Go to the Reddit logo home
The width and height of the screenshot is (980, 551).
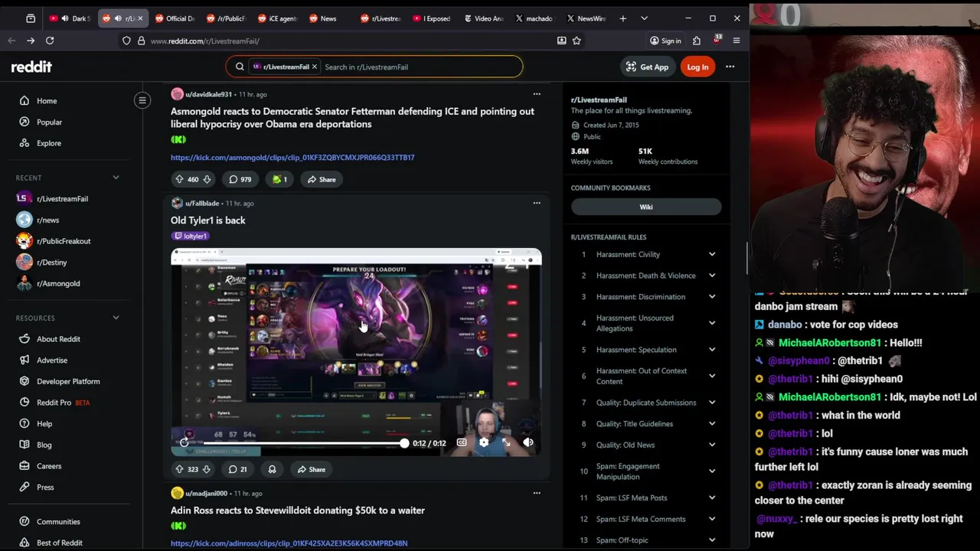pyautogui.click(x=31, y=67)
